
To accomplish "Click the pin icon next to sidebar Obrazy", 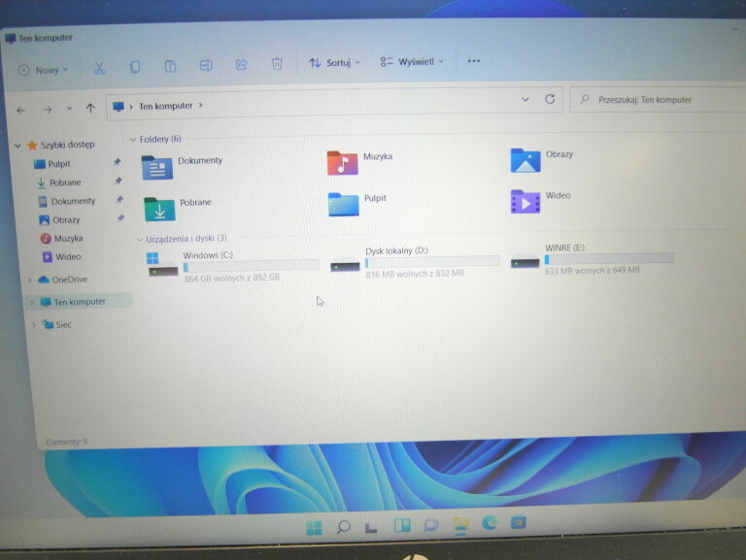I will point(120,217).
